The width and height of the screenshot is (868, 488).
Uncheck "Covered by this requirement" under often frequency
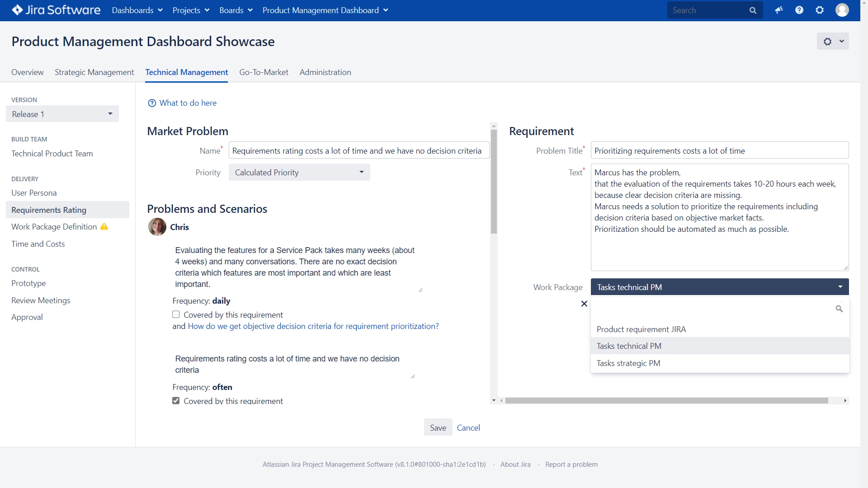176,400
